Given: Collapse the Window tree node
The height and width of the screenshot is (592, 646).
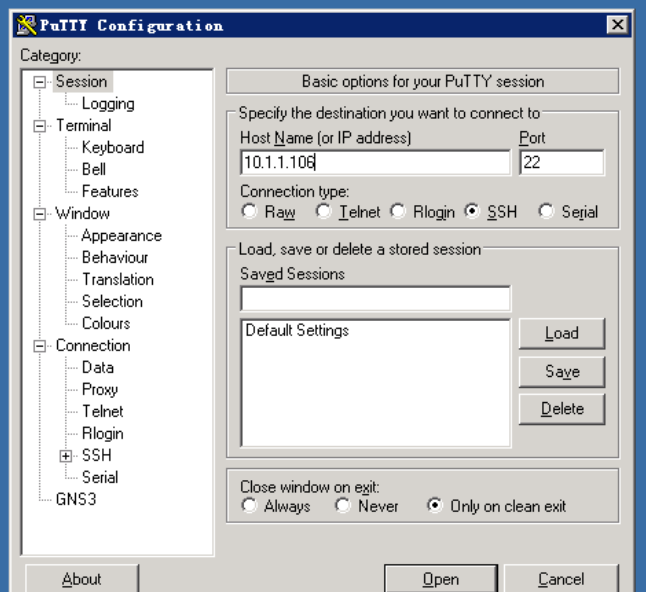Looking at the screenshot, I should coord(40,214).
